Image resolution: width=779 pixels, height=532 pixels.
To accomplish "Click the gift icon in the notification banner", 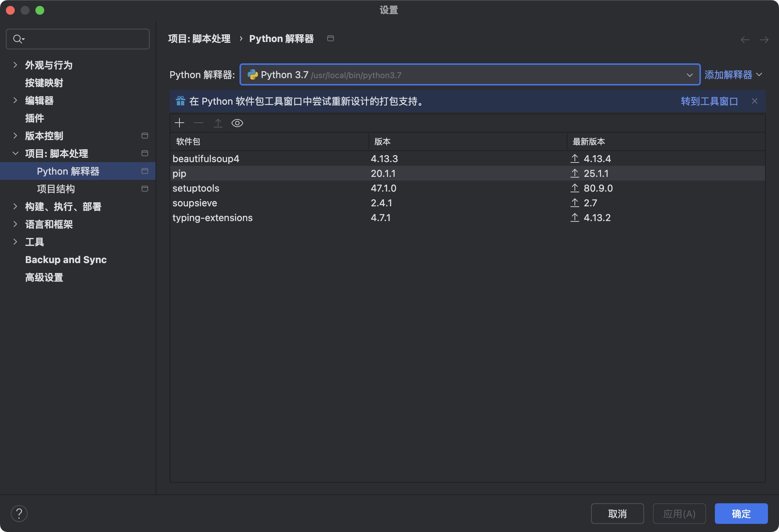I will tap(180, 101).
